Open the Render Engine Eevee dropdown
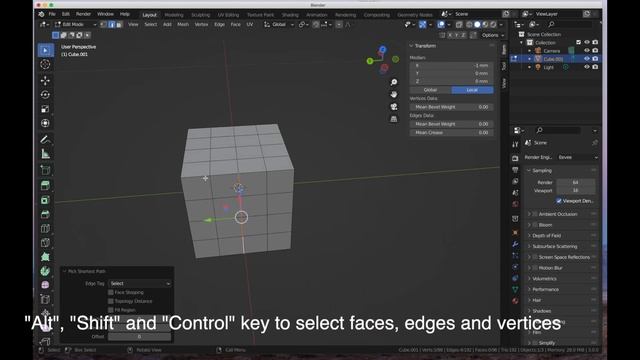This screenshot has width=640, height=360. click(x=578, y=157)
